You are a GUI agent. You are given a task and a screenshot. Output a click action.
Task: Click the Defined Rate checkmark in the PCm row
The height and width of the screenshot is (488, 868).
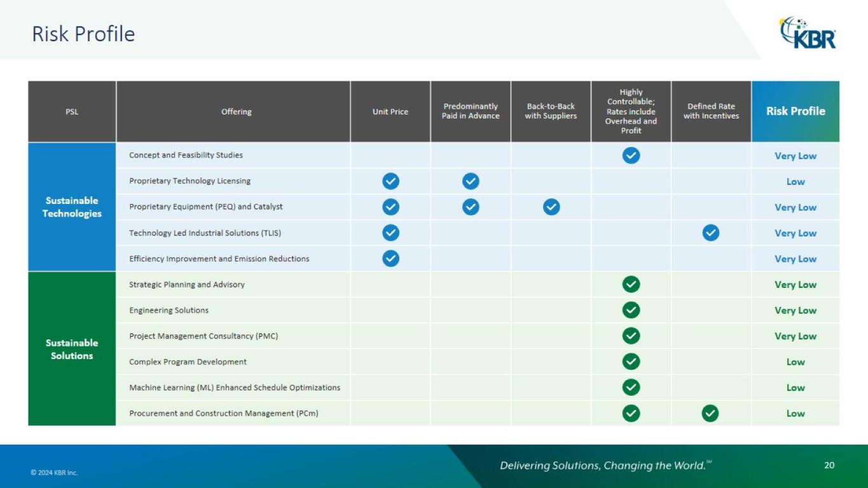click(x=710, y=414)
